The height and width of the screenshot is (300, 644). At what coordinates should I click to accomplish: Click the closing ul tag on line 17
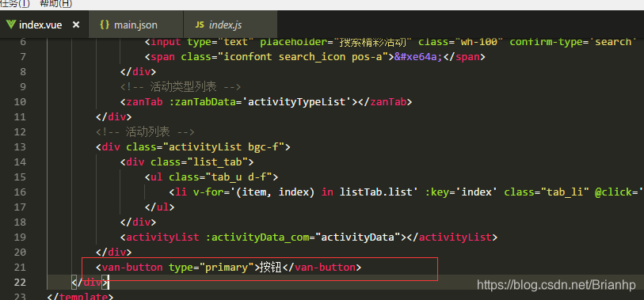click(x=160, y=207)
